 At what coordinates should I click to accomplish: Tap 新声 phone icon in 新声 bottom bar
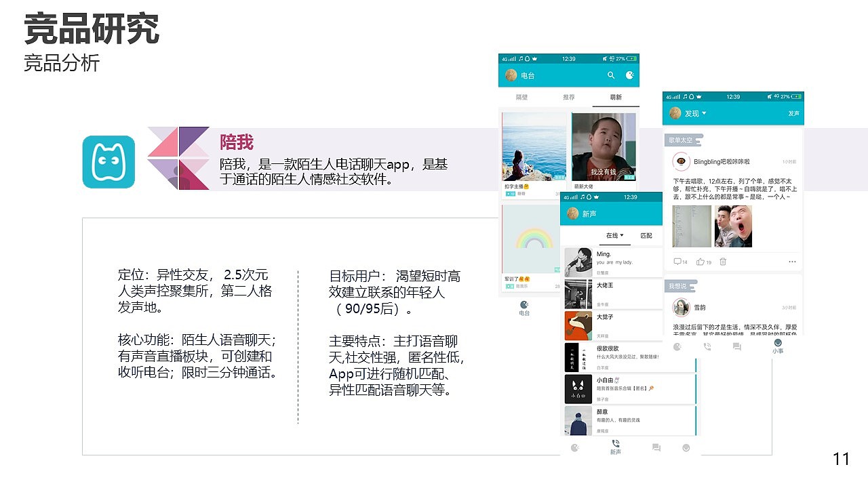(x=615, y=447)
